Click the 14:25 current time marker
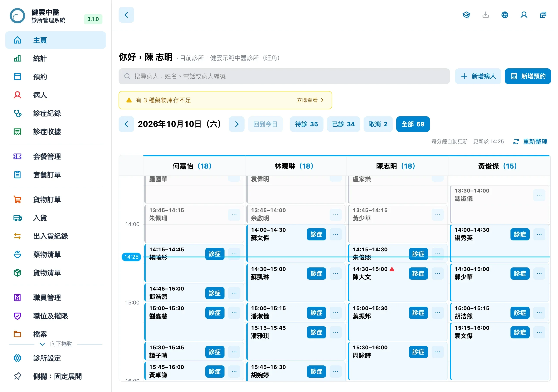 tap(131, 257)
